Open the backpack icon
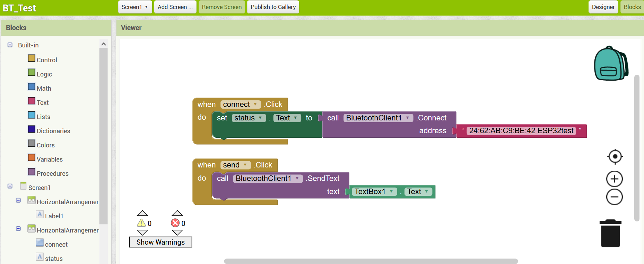 [611, 64]
